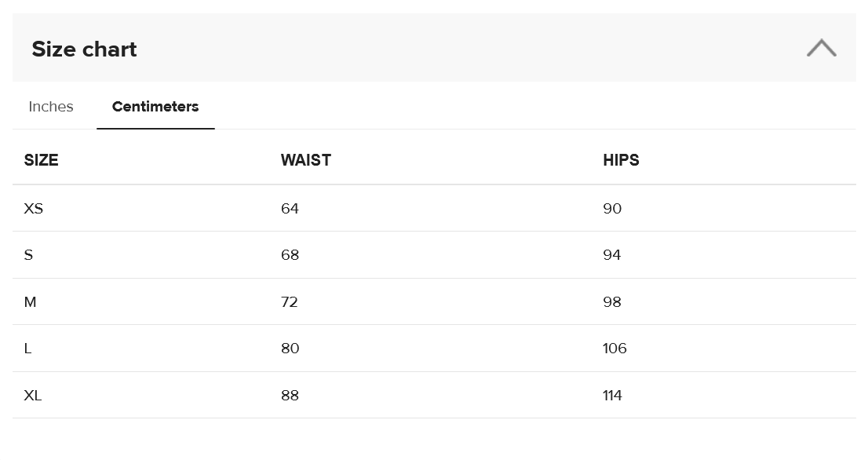Switch to the Inches tab
The width and height of the screenshot is (868, 460).
click(x=51, y=107)
